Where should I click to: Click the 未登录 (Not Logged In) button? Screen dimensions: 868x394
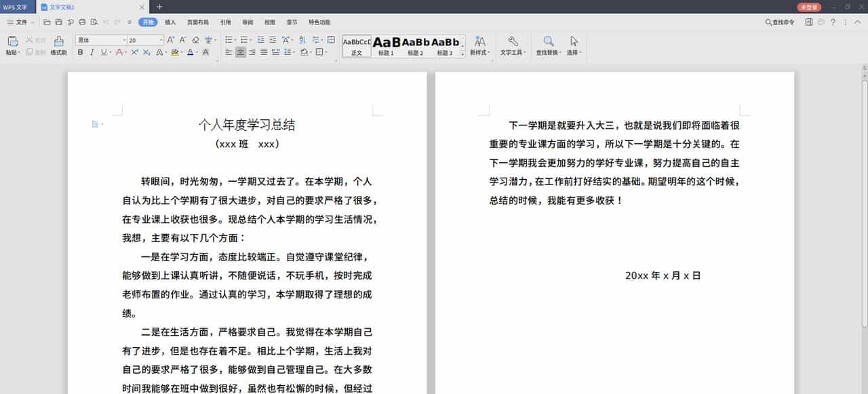811,6
